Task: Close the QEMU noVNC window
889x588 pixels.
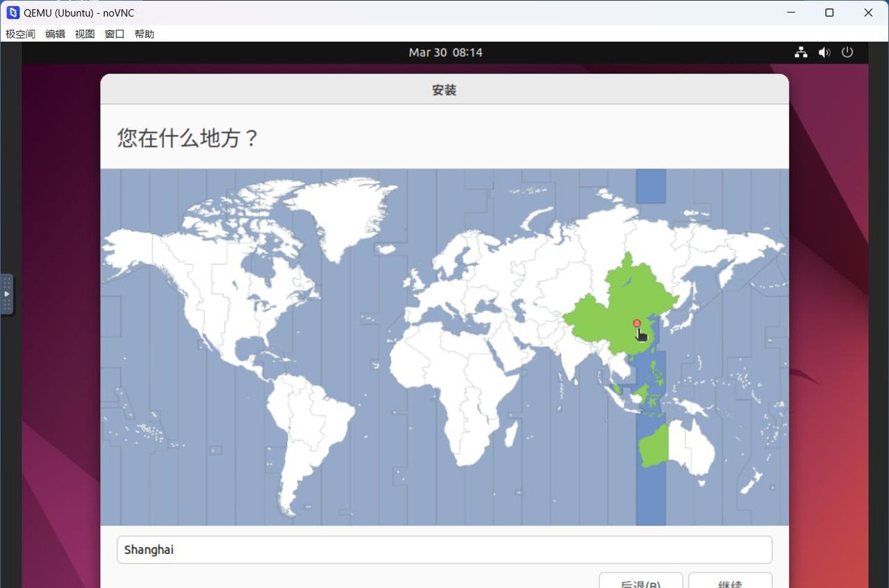Action: click(868, 12)
